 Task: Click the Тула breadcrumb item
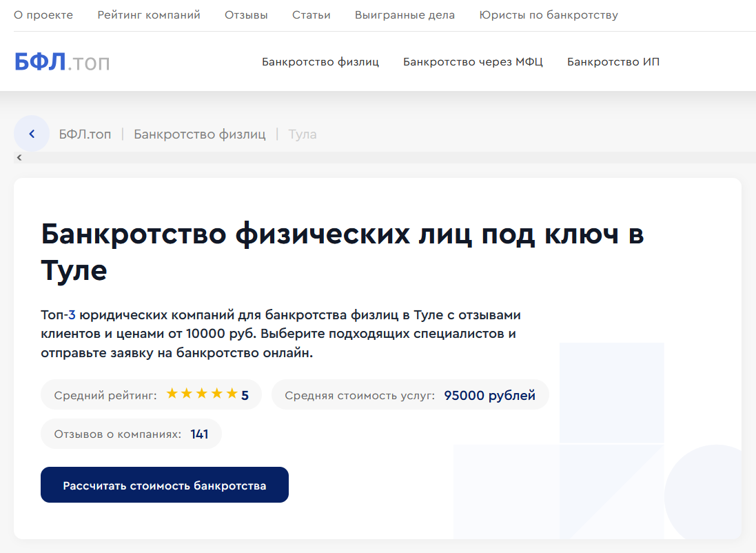[x=303, y=134]
